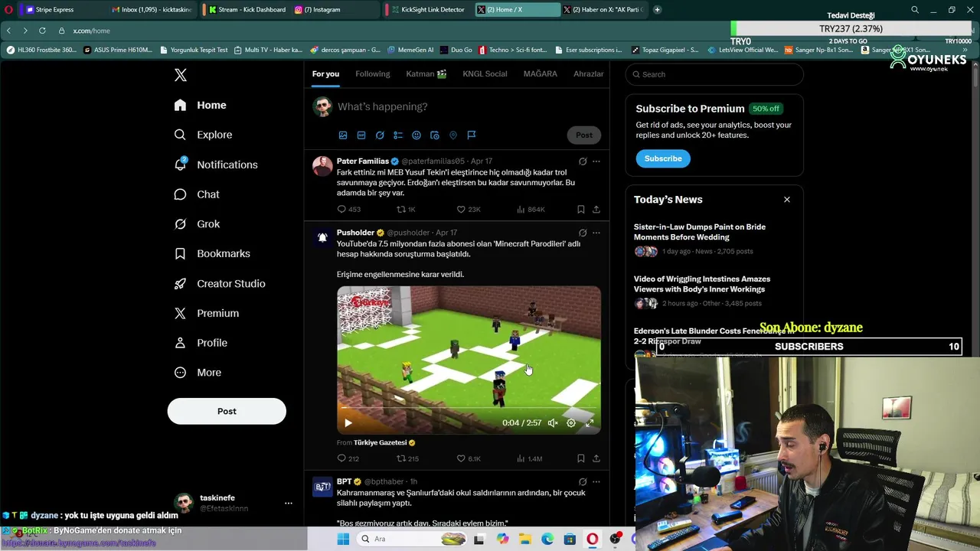Open more options on Pater Familias post
This screenshot has height=551, width=980.
pyautogui.click(x=596, y=161)
